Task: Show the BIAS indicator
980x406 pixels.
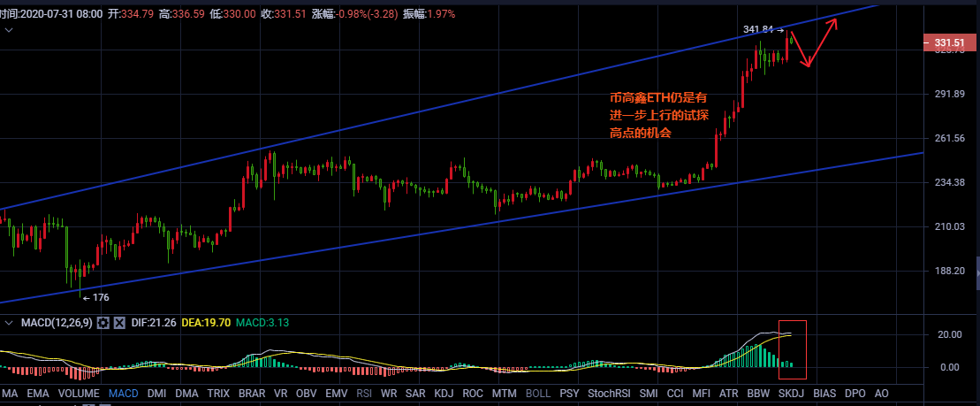Action: coord(824,392)
